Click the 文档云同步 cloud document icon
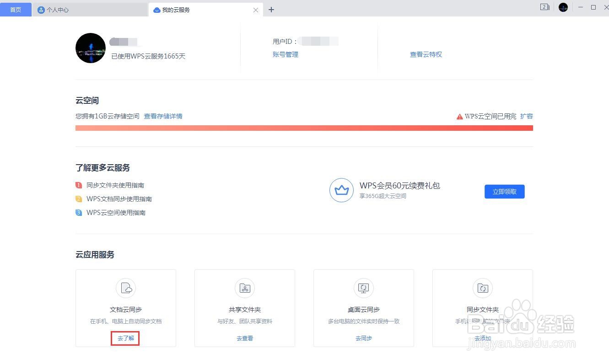The image size is (609, 364). tap(126, 288)
